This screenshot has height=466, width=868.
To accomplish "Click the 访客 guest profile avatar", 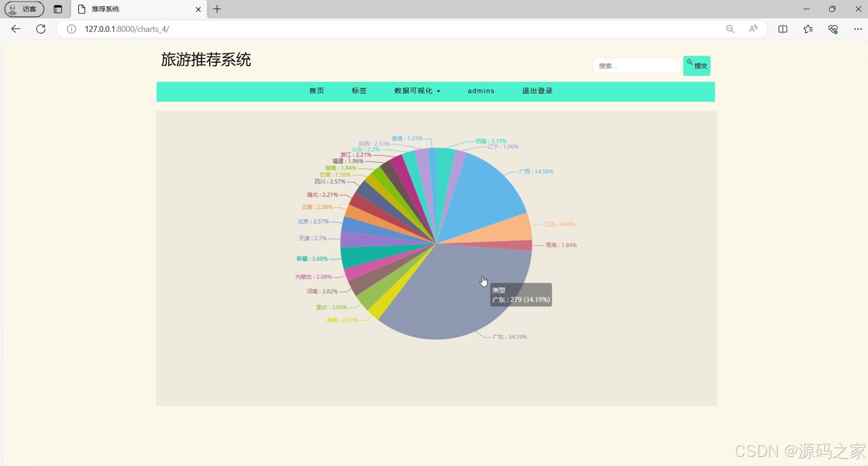I will [x=12, y=9].
